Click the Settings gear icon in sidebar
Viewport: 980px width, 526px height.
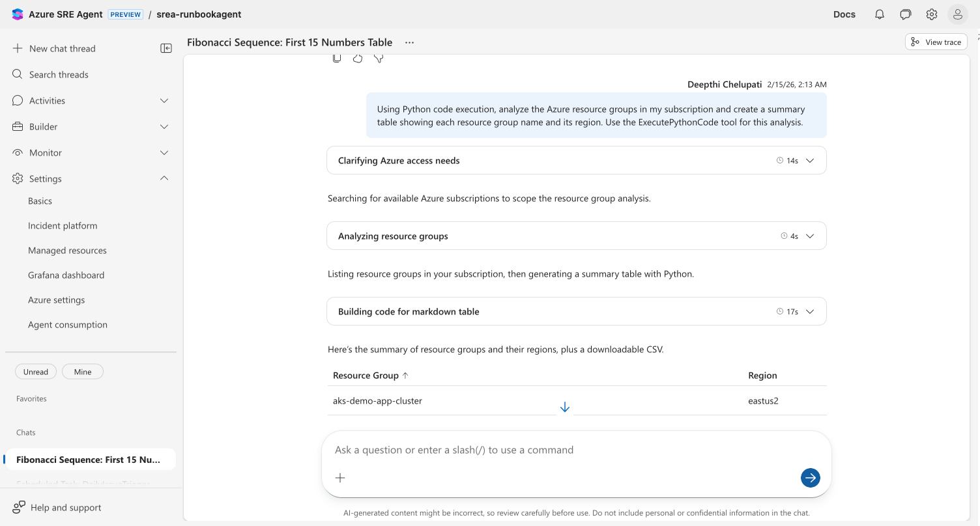(18, 178)
